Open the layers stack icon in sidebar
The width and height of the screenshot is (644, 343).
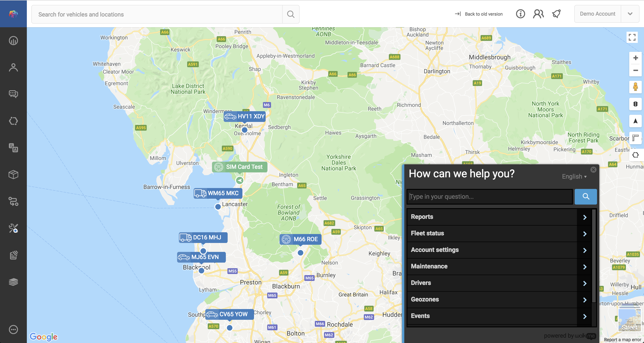click(x=13, y=282)
